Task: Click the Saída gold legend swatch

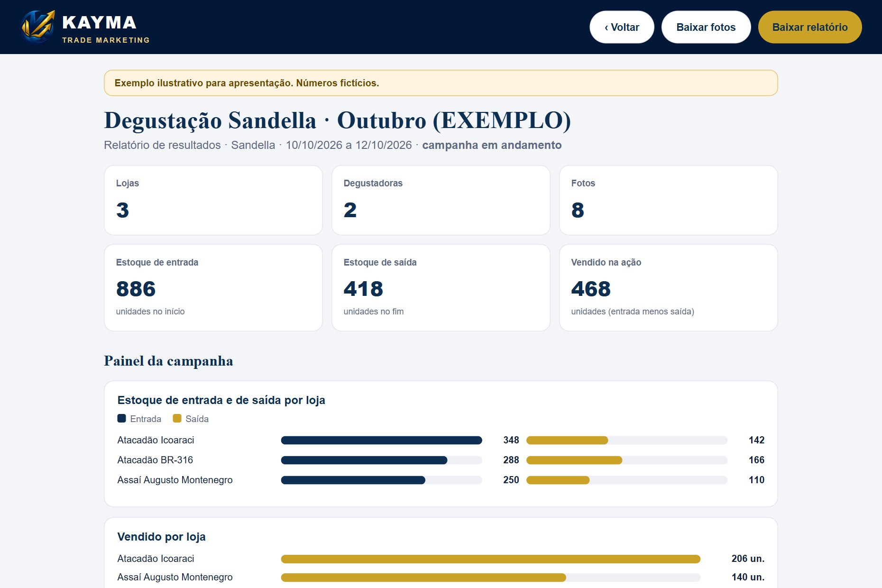Action: coord(177,418)
